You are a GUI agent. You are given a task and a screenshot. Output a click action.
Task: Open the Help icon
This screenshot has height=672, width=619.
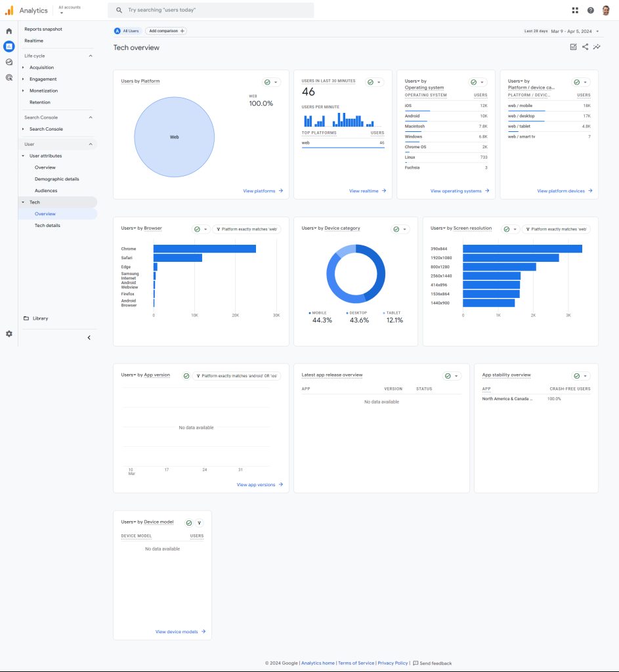[x=591, y=10]
